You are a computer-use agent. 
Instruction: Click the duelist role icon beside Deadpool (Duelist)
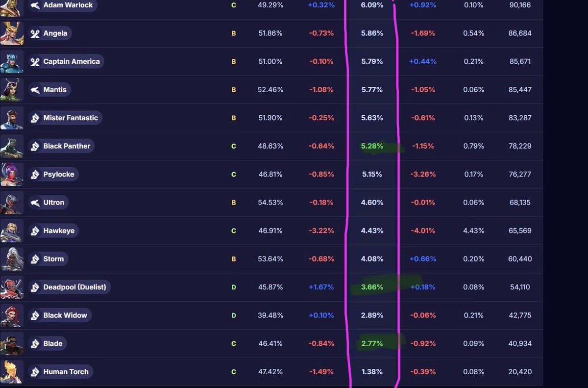(x=35, y=287)
